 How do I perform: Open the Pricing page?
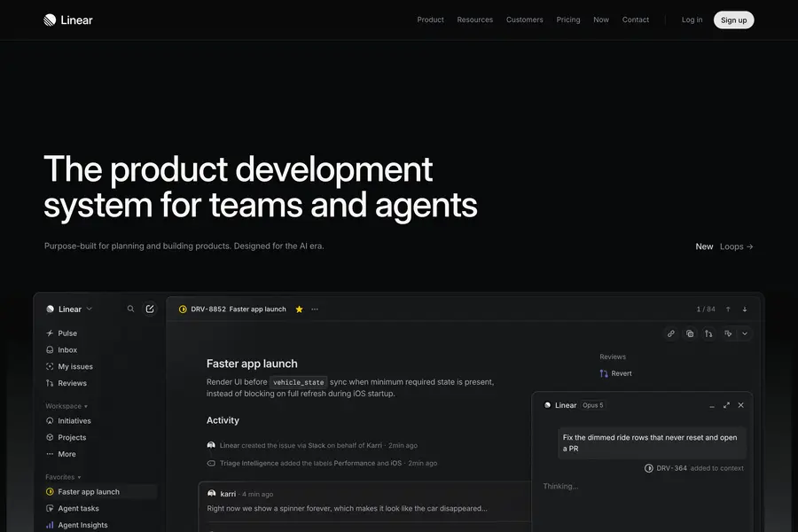point(568,20)
